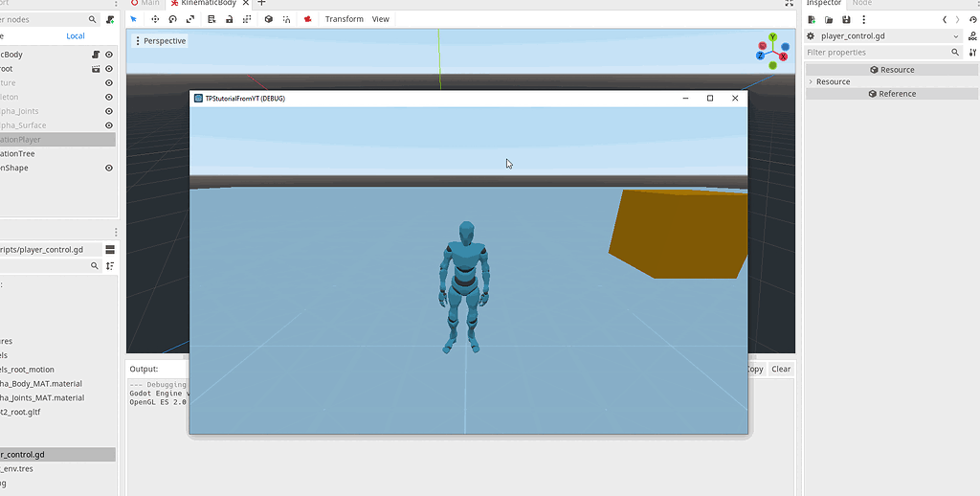
Task: Click the object documentation icon beside player_control.gd
Action: 973,36
